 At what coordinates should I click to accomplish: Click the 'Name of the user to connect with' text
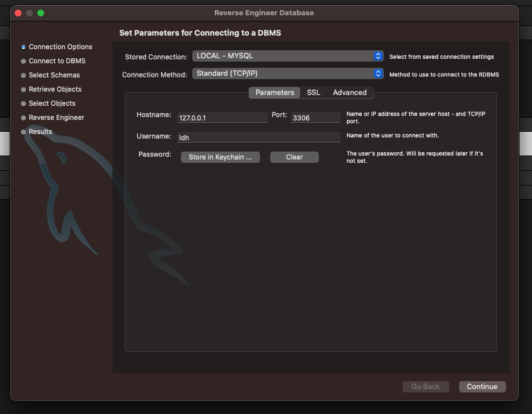(392, 135)
